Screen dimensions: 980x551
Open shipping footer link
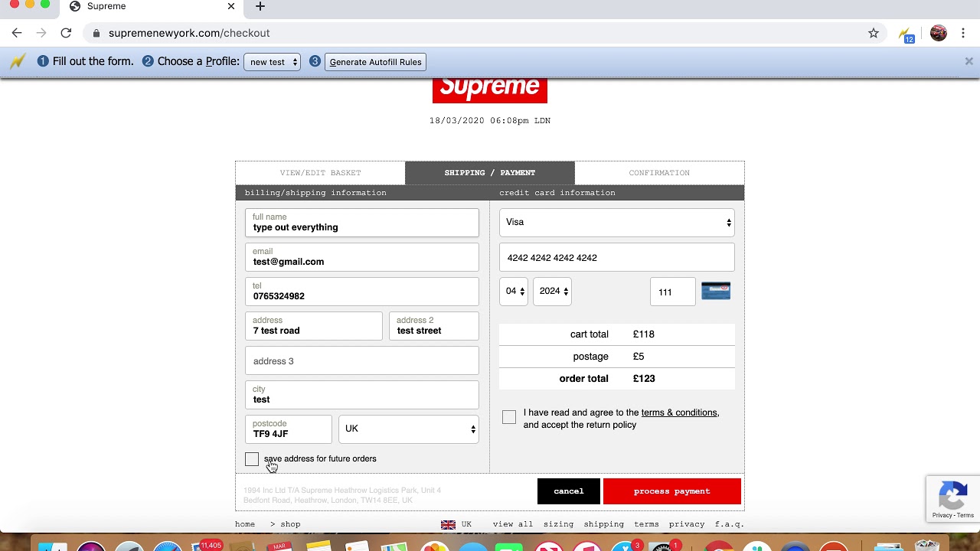604,524
